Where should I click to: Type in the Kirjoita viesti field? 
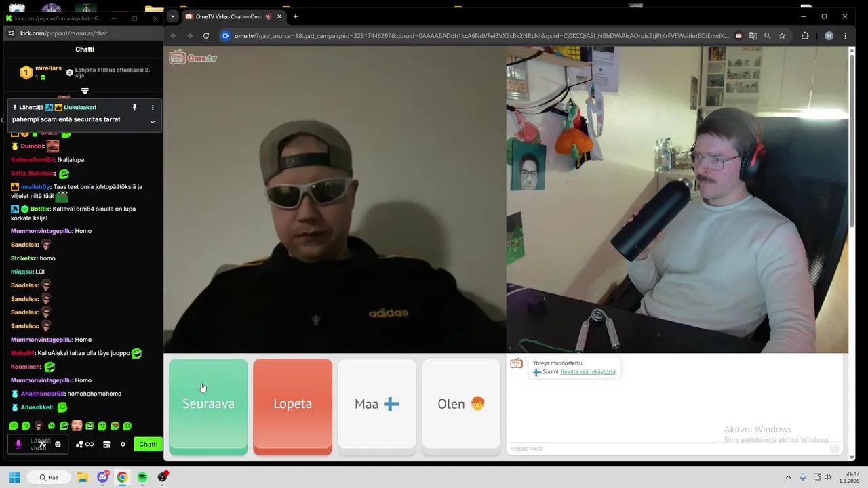coord(668,449)
